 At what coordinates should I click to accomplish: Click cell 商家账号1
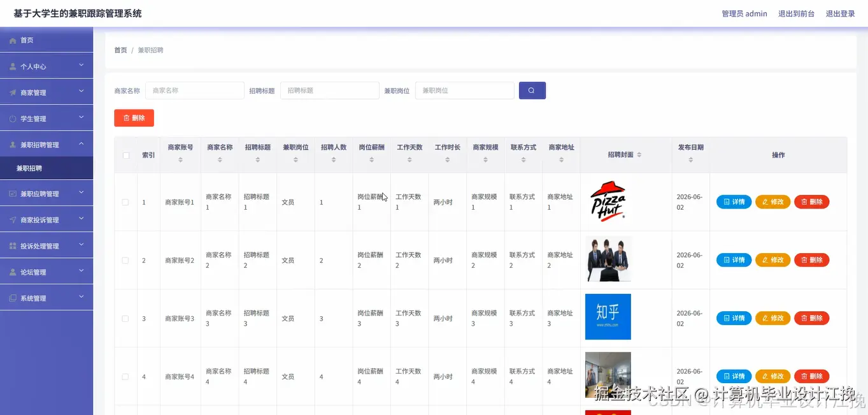pos(180,202)
